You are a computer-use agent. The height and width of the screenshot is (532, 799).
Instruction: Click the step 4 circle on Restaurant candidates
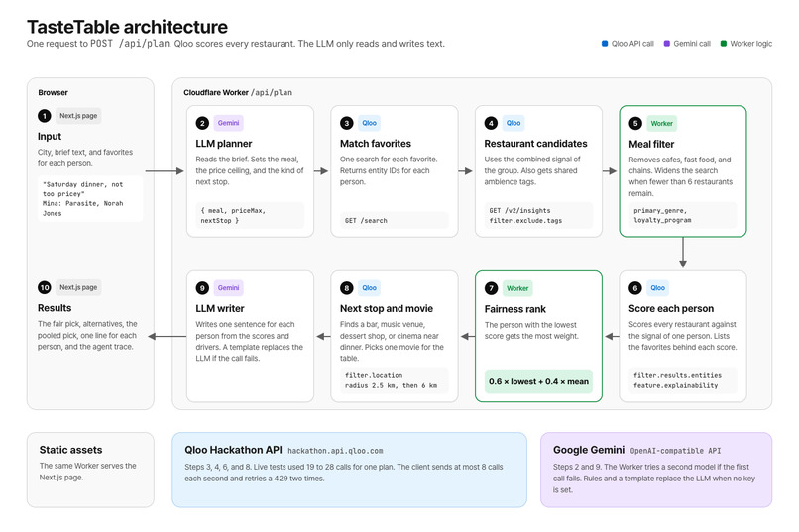[x=491, y=123]
